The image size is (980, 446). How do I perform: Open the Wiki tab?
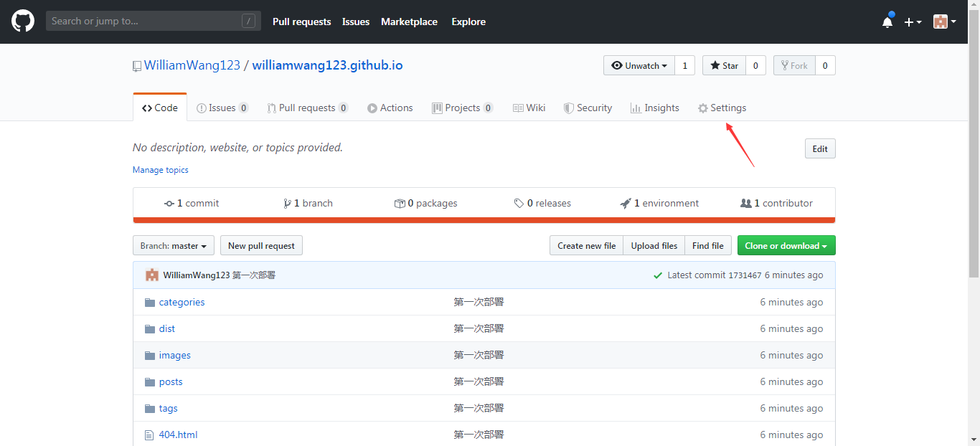coord(529,108)
